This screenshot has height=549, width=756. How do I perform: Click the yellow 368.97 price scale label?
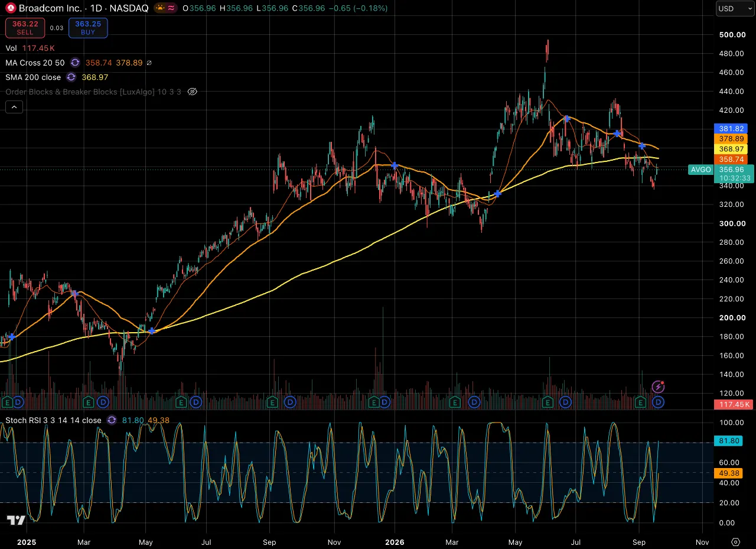pyautogui.click(x=731, y=149)
